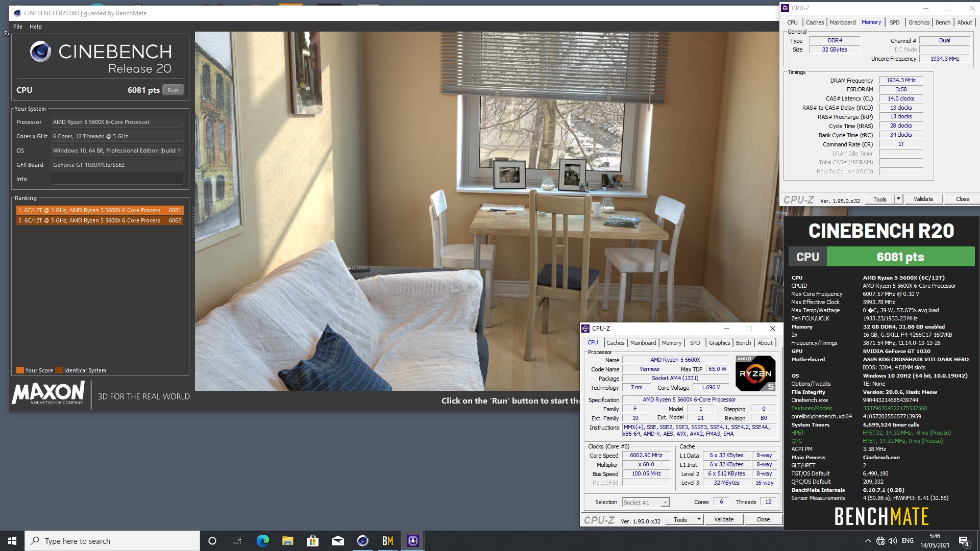Viewport: 980px width, 551px height.
Task: Click CPU-Z title icon in upper window
Action: pyautogui.click(x=785, y=8)
